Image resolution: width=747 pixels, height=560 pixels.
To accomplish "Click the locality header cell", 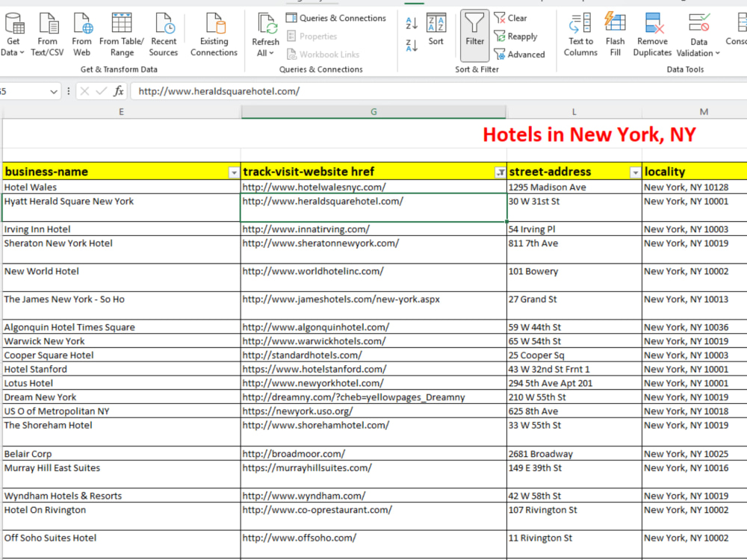I will [x=695, y=172].
